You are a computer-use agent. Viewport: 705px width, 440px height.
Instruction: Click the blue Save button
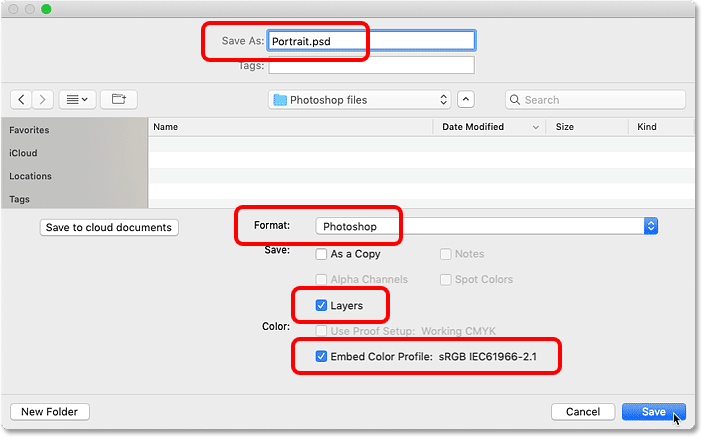tap(654, 412)
